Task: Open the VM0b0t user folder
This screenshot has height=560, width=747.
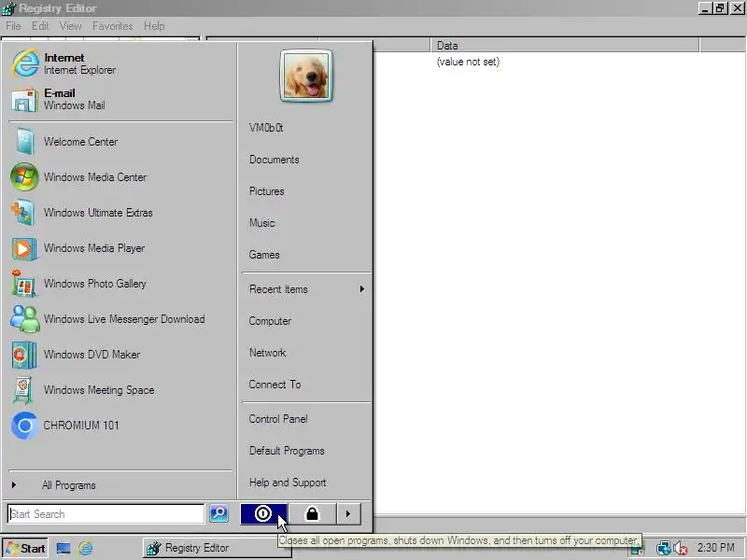Action: [x=266, y=128]
